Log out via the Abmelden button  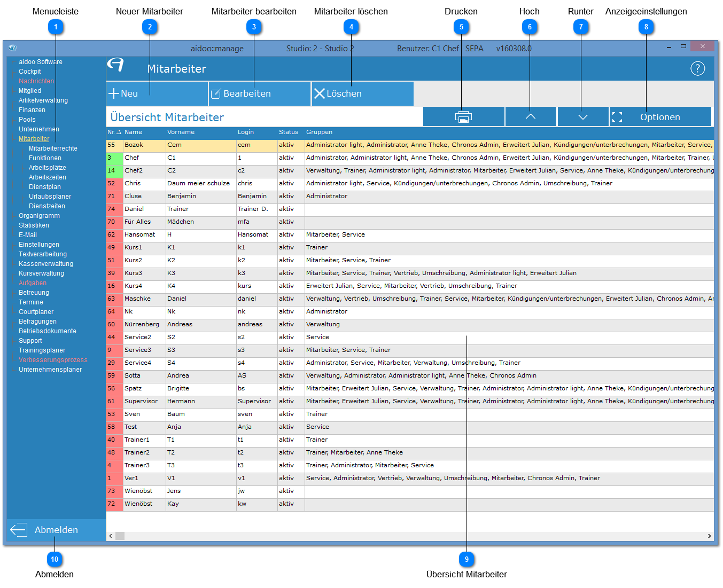pos(56,530)
